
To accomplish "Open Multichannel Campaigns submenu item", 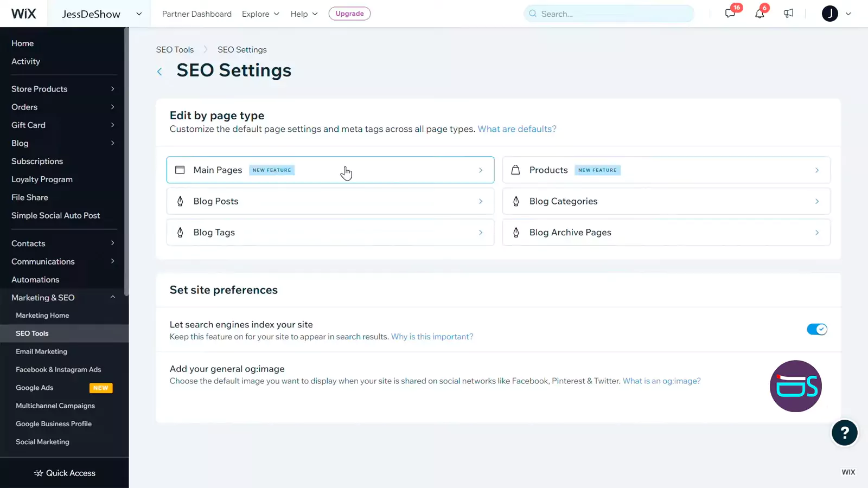I will click(x=55, y=406).
